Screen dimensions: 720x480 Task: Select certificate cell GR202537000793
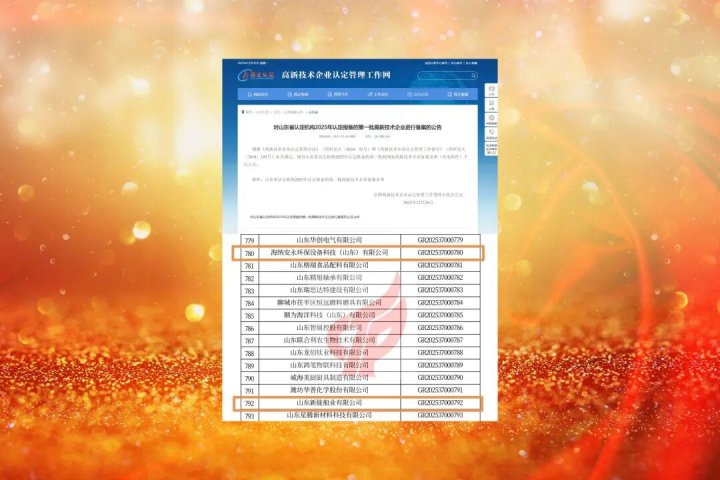click(440, 415)
